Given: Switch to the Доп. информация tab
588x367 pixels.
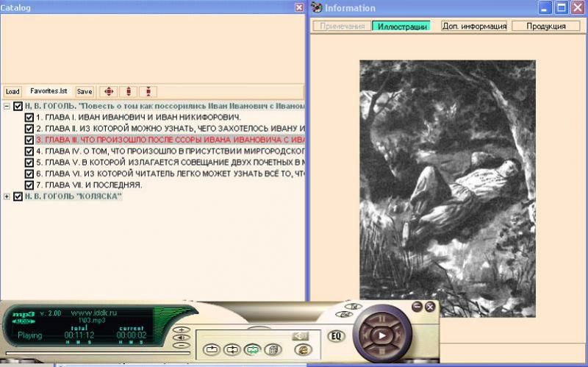Looking at the screenshot, I should click(474, 26).
